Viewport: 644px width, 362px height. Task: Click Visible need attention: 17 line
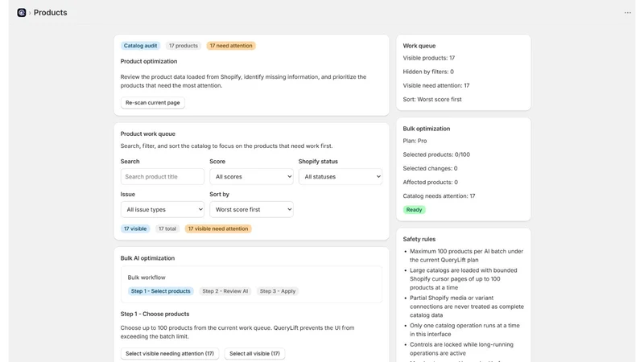click(436, 85)
